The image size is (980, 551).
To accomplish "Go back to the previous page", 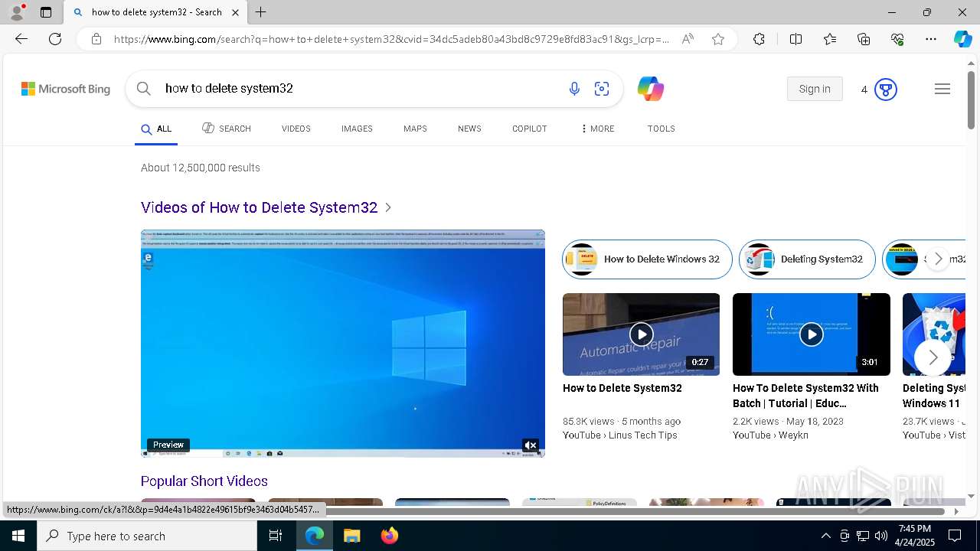I will 21,39.
